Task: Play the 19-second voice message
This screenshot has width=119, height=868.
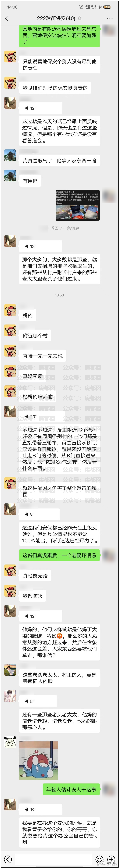Action: point(41,809)
